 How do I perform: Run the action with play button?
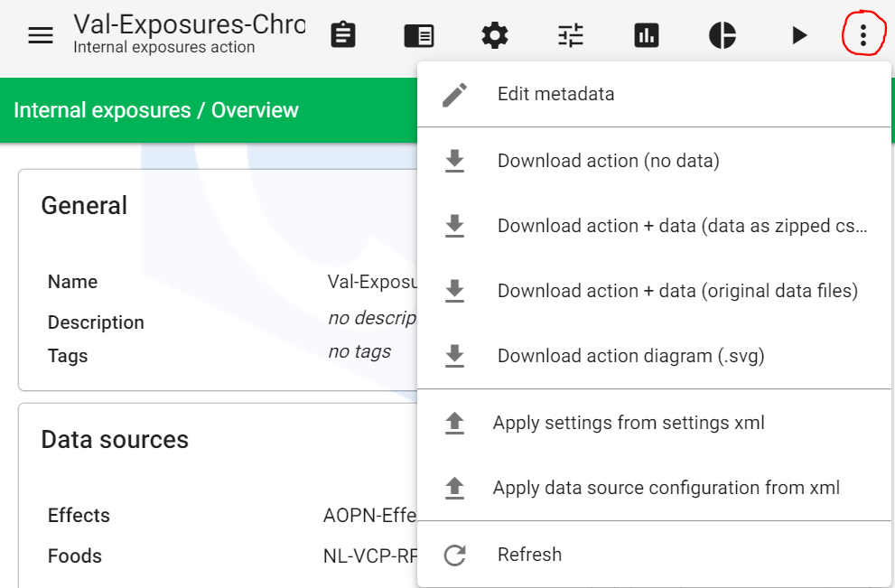(798, 35)
